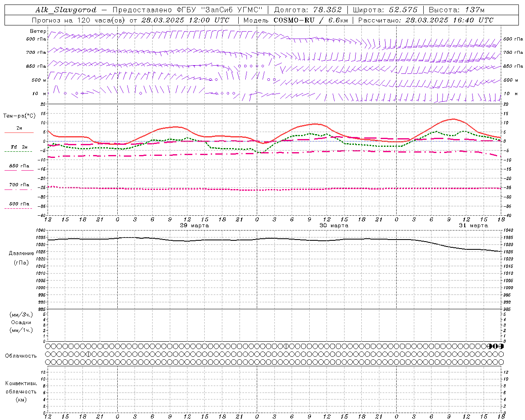
Task: Click the (мм/1ч.) precipitation unit label
Action: click(x=21, y=330)
